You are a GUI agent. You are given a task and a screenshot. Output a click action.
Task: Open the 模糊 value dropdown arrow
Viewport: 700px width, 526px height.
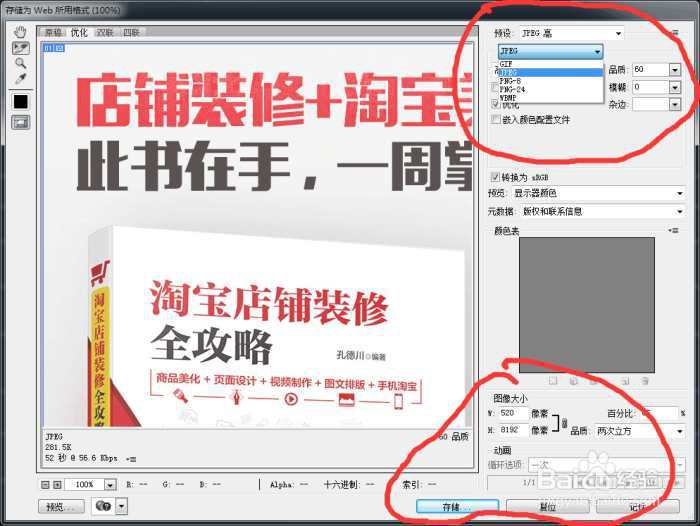coord(675,87)
